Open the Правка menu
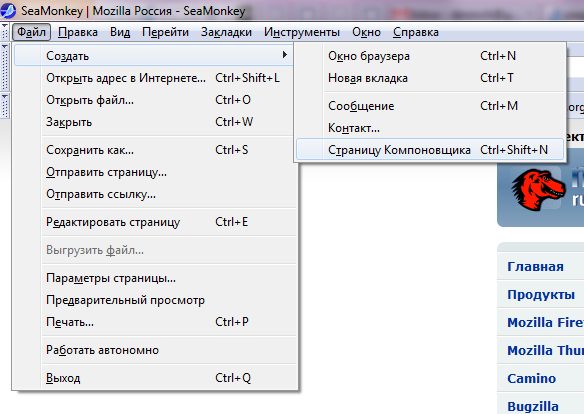Image resolution: width=584 pixels, height=414 pixels. tap(78, 32)
